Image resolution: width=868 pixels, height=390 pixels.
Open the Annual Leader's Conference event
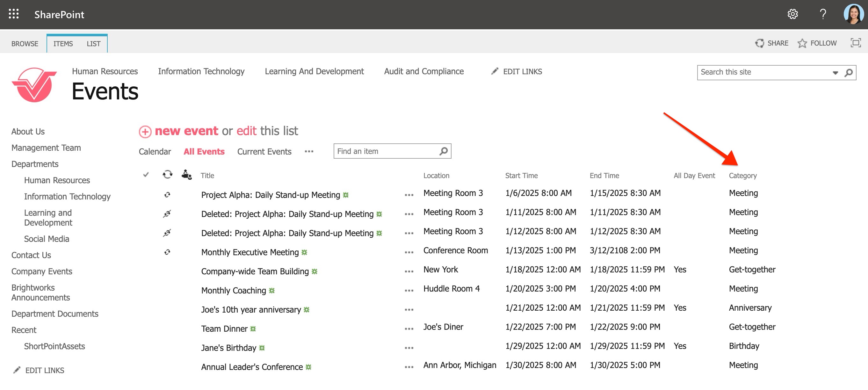[x=252, y=367]
